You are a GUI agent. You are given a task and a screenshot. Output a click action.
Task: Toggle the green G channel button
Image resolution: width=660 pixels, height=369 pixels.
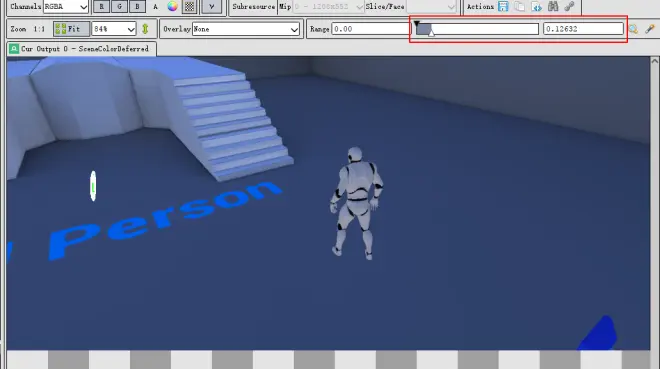[x=120, y=6]
